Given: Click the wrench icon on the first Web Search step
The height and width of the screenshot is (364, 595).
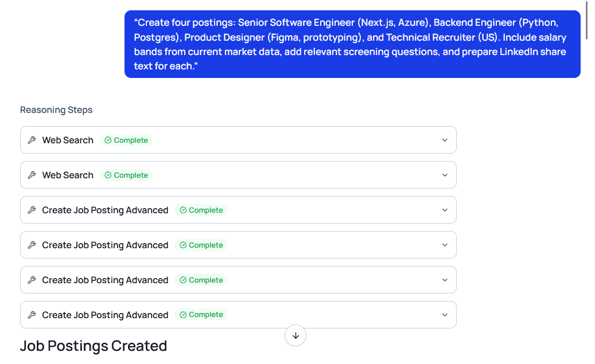Looking at the screenshot, I should coord(32,140).
